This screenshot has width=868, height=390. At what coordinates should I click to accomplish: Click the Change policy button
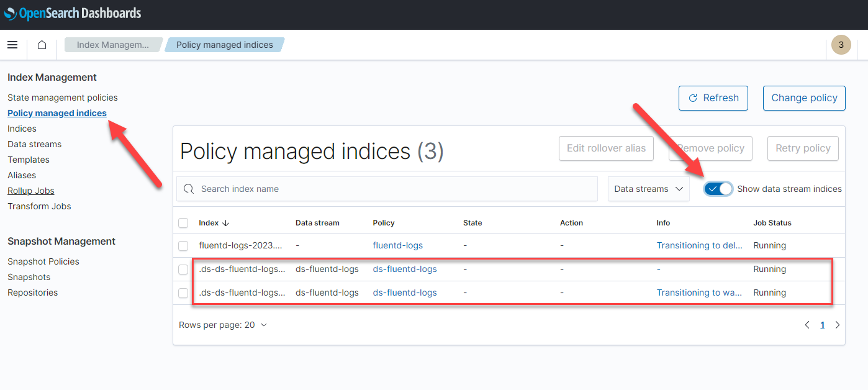(803, 98)
